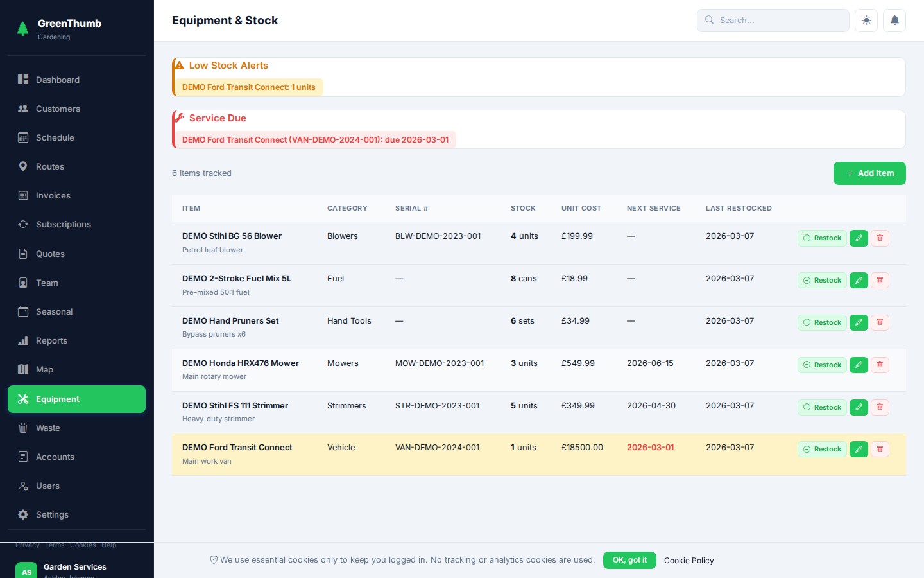Delete the DEMO Stihl BG 56 Blower
Screen dimensions: 924x578
(880, 238)
